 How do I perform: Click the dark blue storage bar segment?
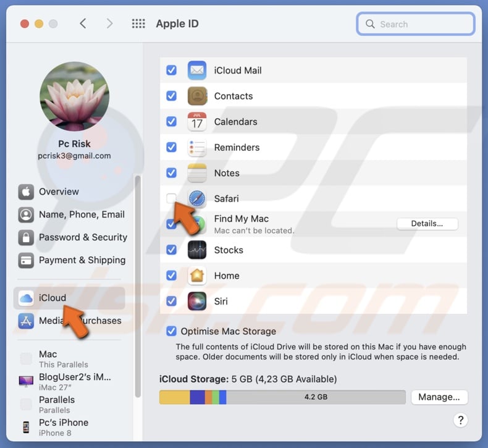(x=197, y=397)
